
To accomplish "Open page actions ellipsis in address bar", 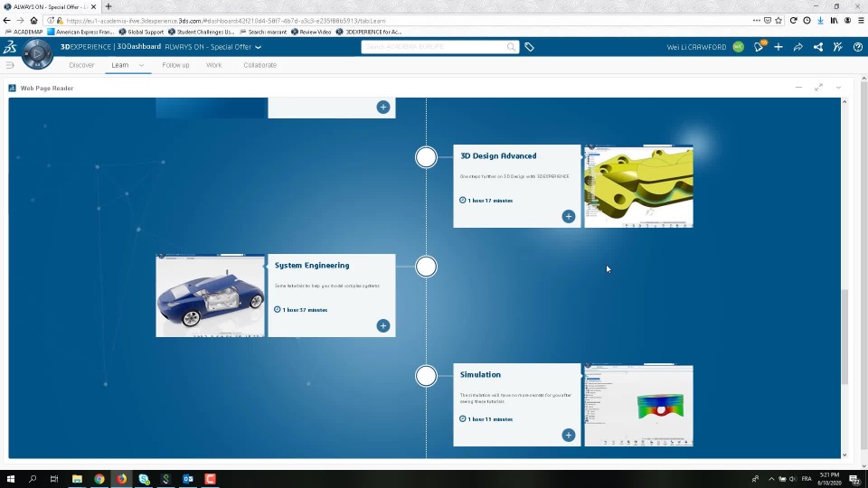I will tap(756, 21).
